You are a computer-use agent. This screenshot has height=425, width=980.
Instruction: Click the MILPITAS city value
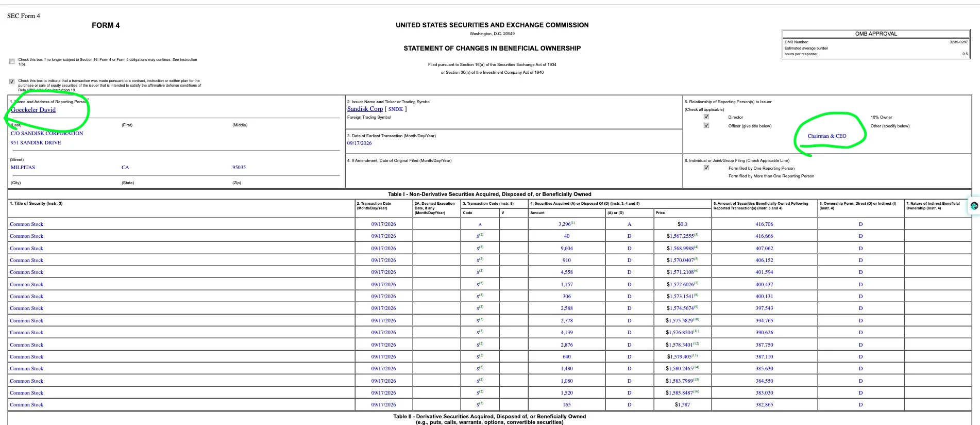point(23,168)
